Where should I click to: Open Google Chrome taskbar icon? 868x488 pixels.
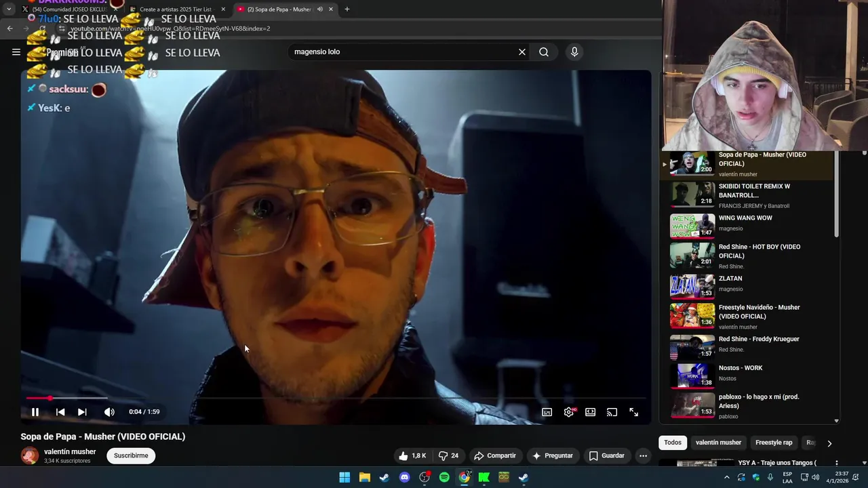pos(464,477)
